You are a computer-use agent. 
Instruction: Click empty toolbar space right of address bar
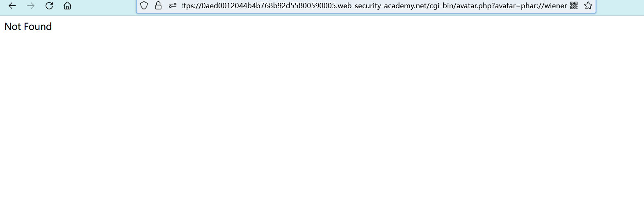619,6
